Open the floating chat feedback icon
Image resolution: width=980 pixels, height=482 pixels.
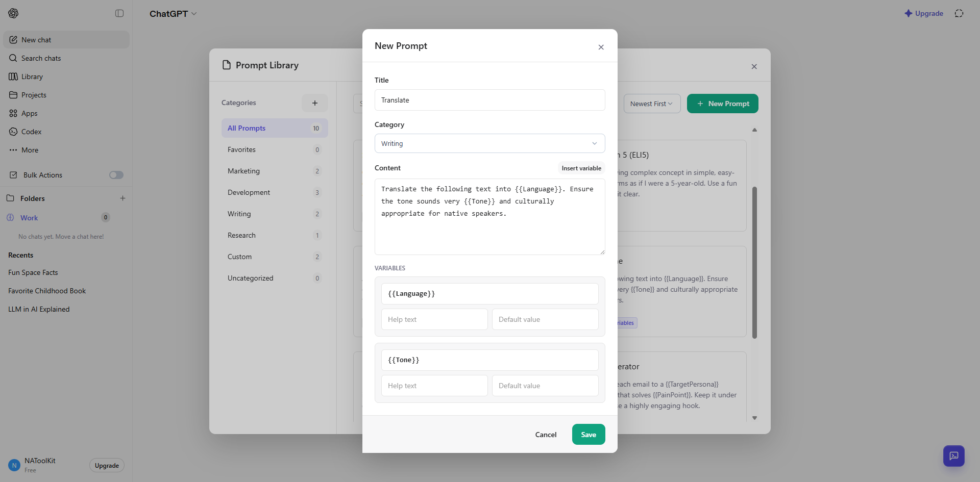(953, 456)
